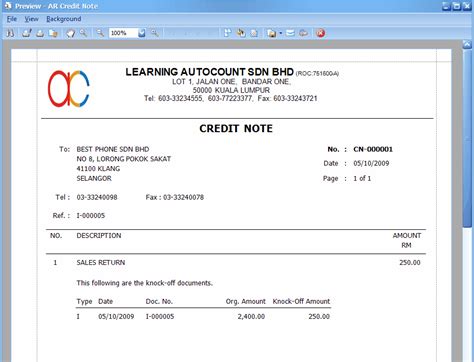474x362 pixels.
Task: Click the 'LEARNING AUTOCOUNT SDN BHD' company name
Action: click(x=209, y=72)
